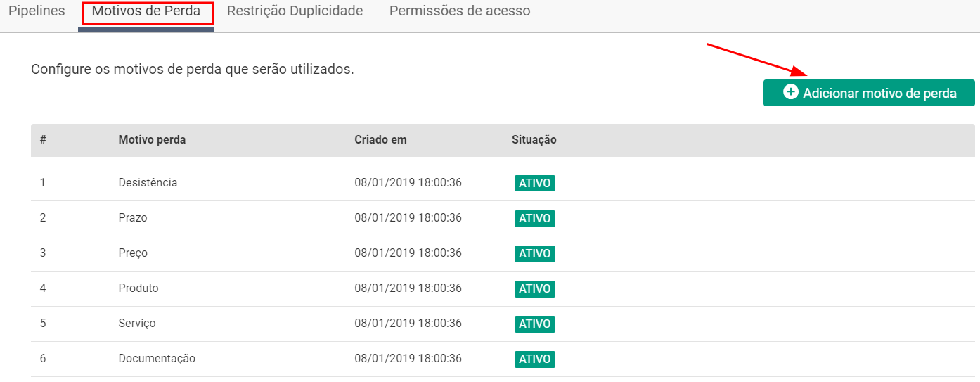Select the Preço loss reason entry

(133, 253)
